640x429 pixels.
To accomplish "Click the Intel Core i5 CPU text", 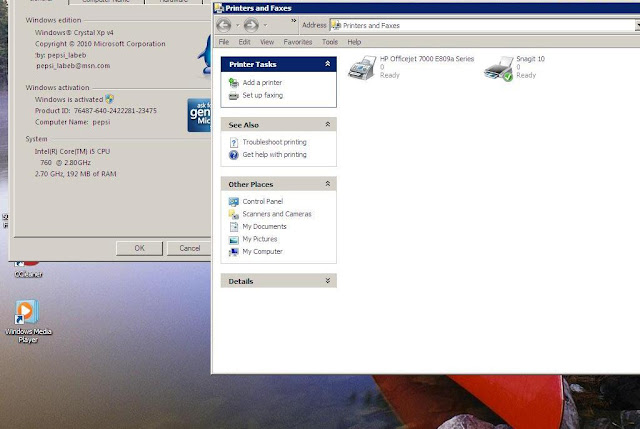I will click(72, 151).
